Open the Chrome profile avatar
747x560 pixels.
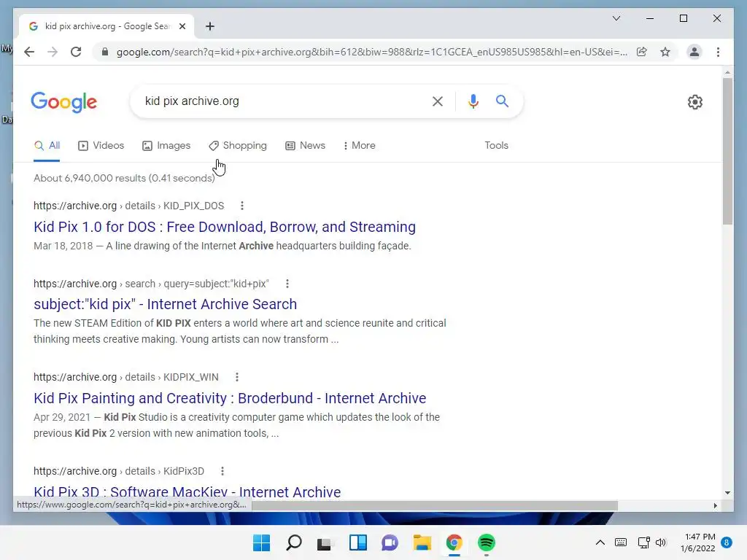pos(694,52)
